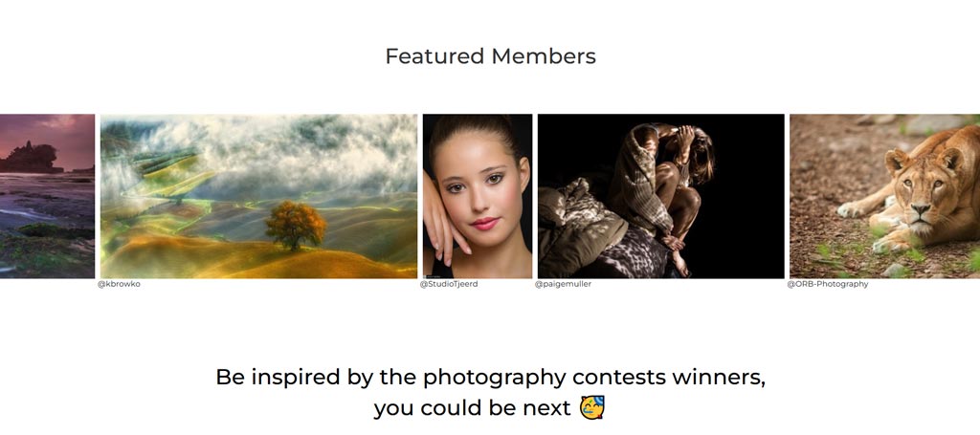
Task: Visit the @ORB-Photography profile
Action: pyautogui.click(x=828, y=284)
